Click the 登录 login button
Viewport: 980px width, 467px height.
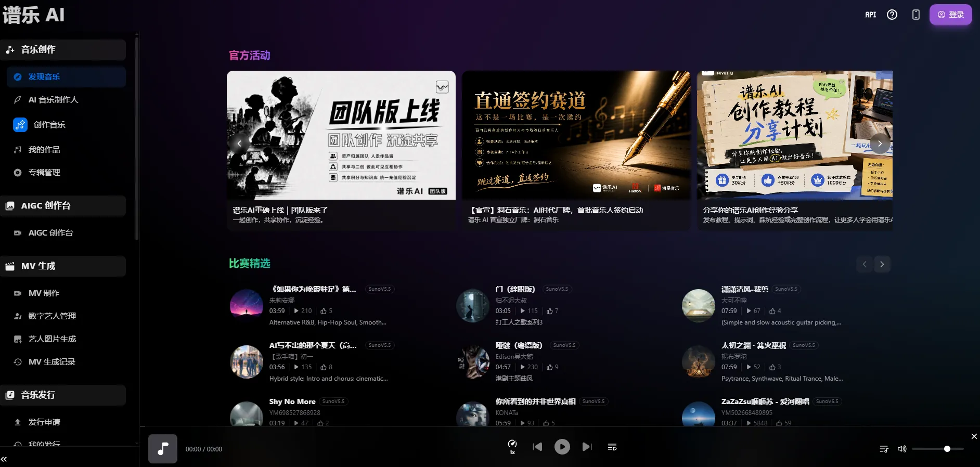coord(951,15)
